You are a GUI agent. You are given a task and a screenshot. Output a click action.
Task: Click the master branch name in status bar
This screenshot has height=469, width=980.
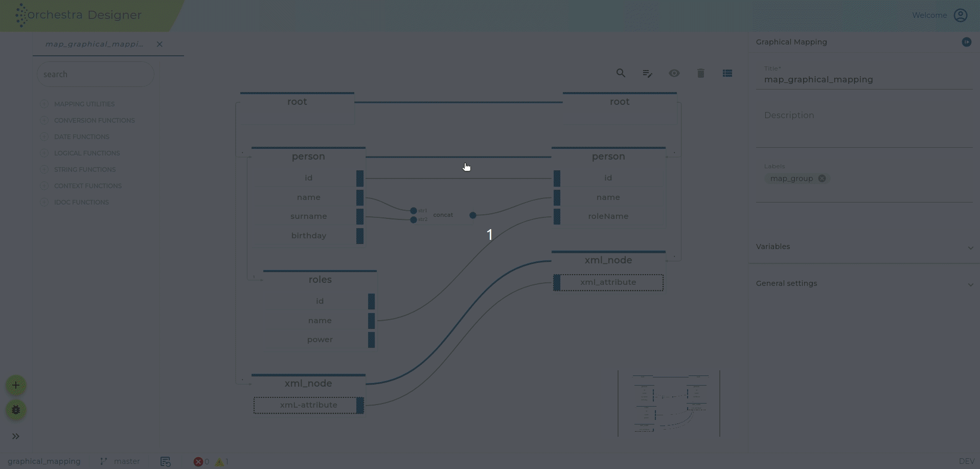(127, 461)
